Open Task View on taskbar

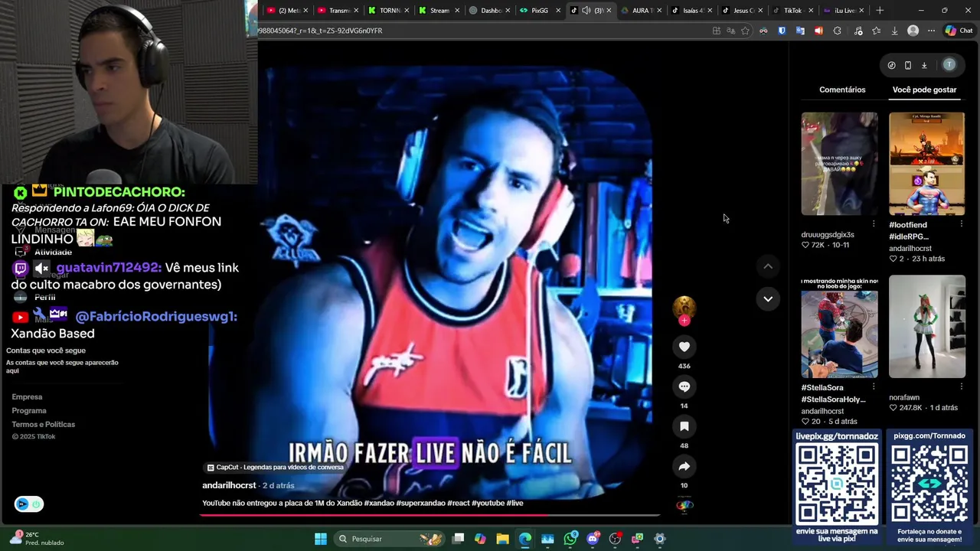458,539
